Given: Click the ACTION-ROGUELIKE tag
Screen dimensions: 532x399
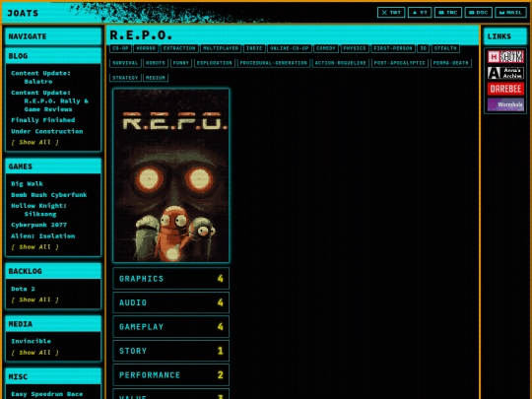Looking at the screenshot, I should [x=340, y=63].
